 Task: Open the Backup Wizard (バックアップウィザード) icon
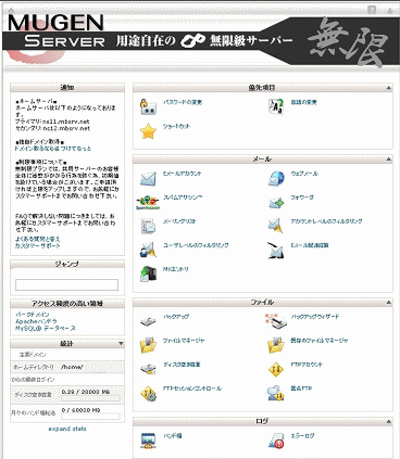tap(275, 321)
